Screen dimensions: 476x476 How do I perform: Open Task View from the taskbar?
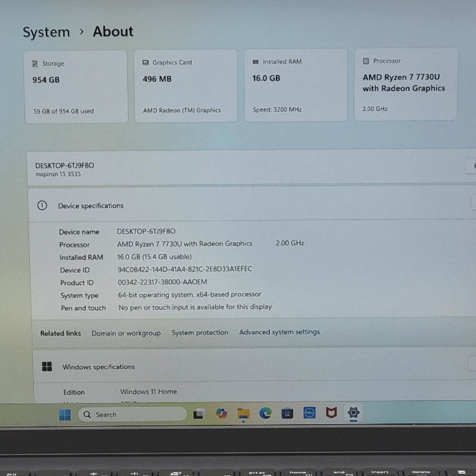click(199, 414)
